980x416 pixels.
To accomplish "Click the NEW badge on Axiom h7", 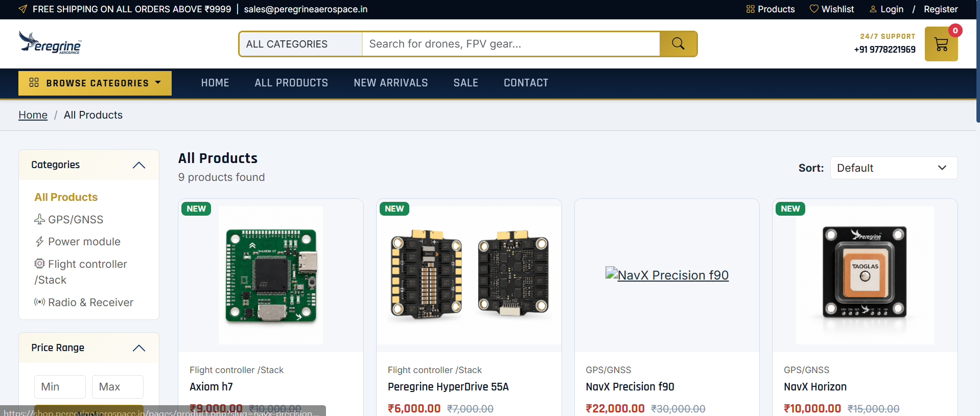I will pyautogui.click(x=196, y=209).
